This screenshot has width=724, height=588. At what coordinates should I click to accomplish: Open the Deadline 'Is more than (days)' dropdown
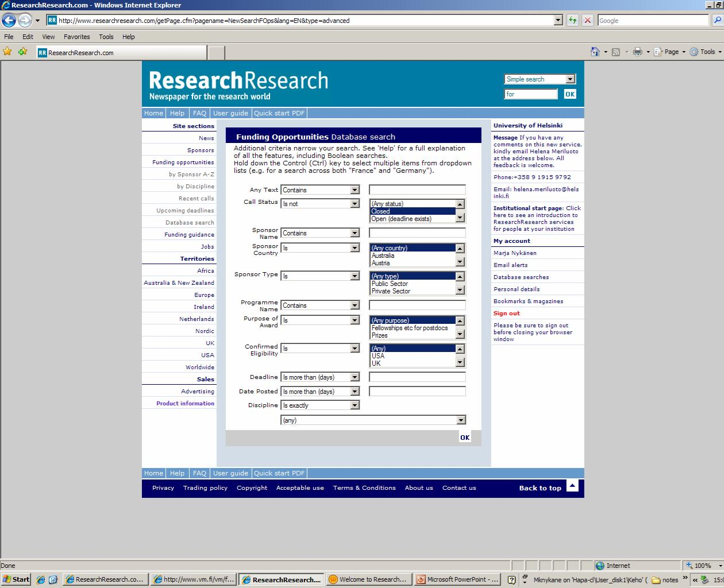coord(319,377)
